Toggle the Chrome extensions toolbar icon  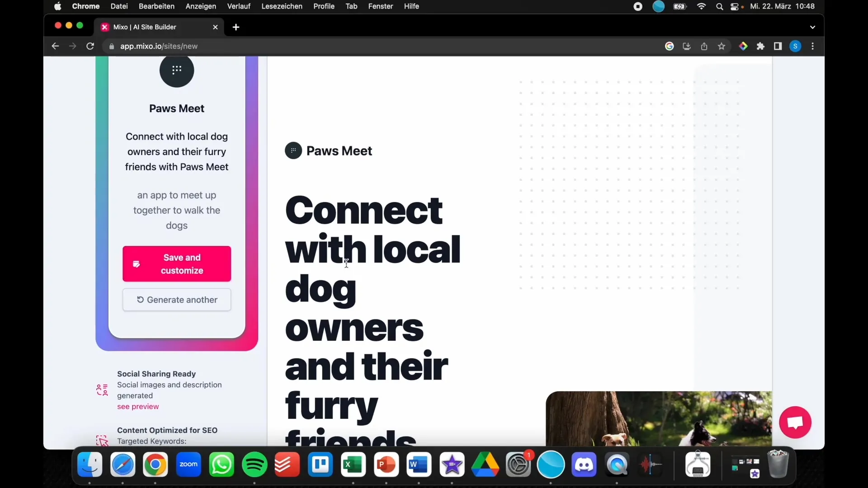tap(761, 46)
